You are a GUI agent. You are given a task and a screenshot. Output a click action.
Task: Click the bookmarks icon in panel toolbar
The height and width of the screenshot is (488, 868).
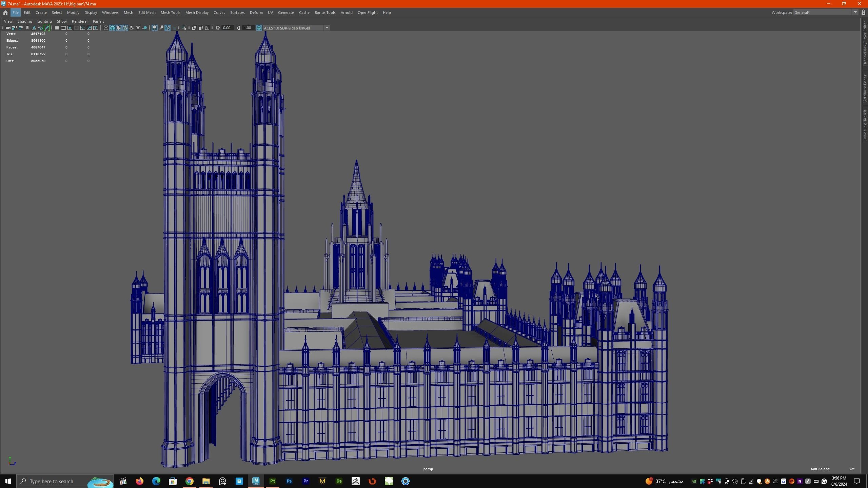tap(27, 28)
